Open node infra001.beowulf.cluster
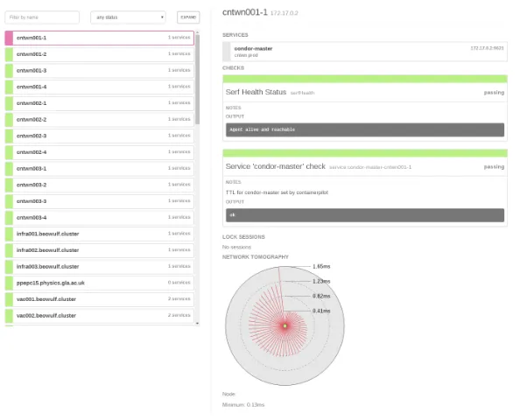The image size is (520, 420). pyautogui.click(x=100, y=234)
